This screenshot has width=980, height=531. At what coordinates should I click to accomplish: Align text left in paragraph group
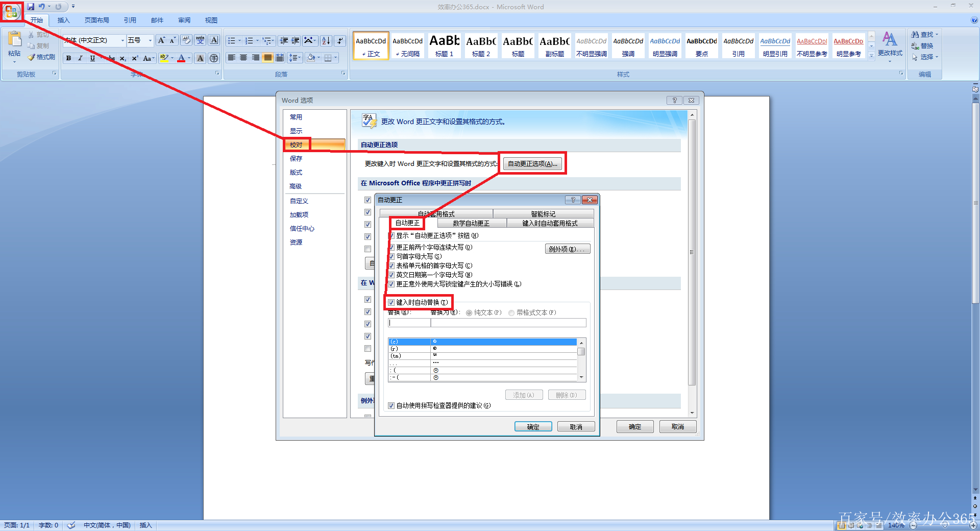tap(232, 58)
